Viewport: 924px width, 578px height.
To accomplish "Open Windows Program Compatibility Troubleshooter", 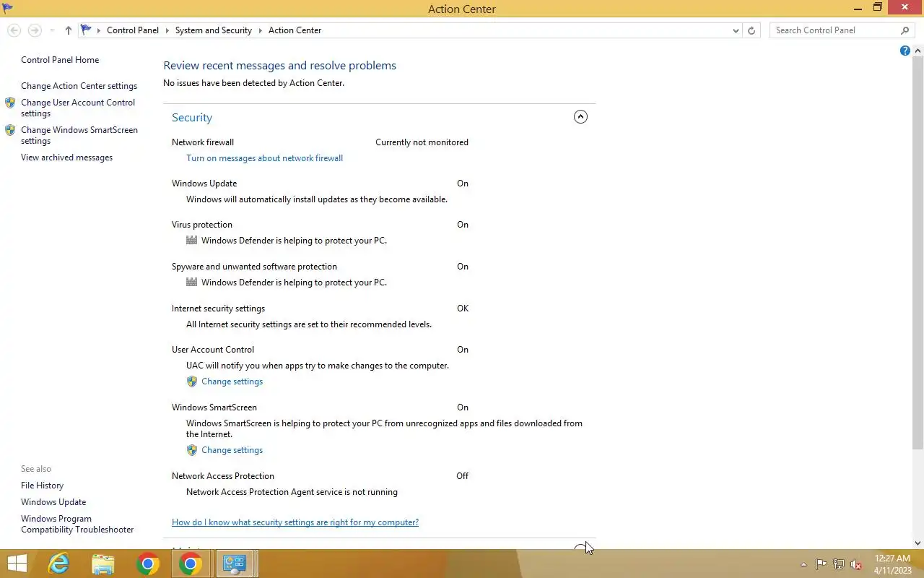I will coord(77,524).
